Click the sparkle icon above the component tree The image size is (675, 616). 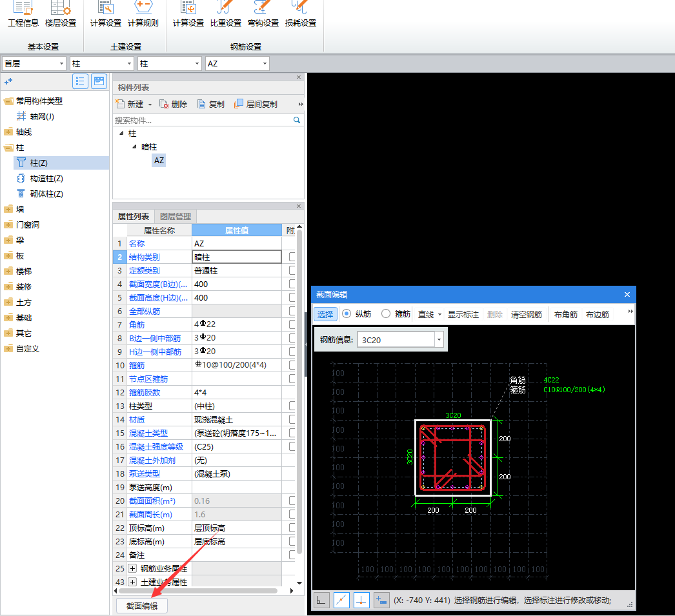[x=8, y=81]
